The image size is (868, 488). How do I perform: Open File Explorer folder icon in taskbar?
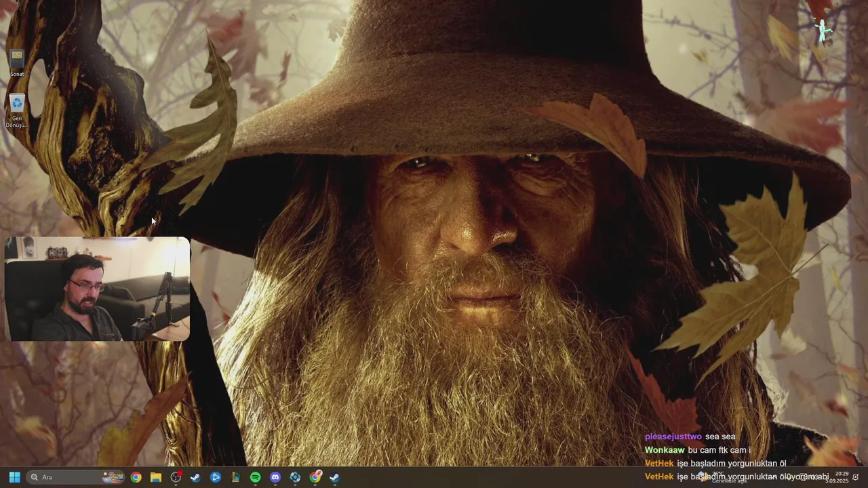point(156,477)
